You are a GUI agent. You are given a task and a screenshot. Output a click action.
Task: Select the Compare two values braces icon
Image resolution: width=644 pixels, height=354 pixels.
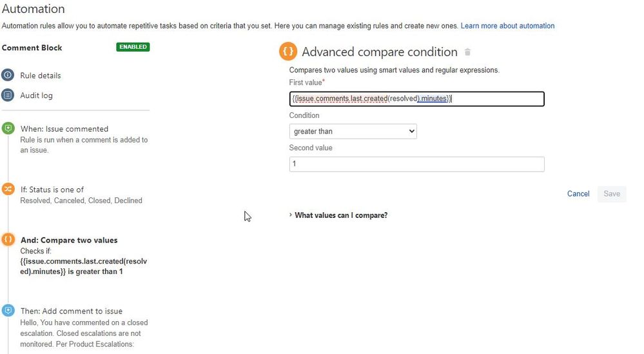[8, 239]
